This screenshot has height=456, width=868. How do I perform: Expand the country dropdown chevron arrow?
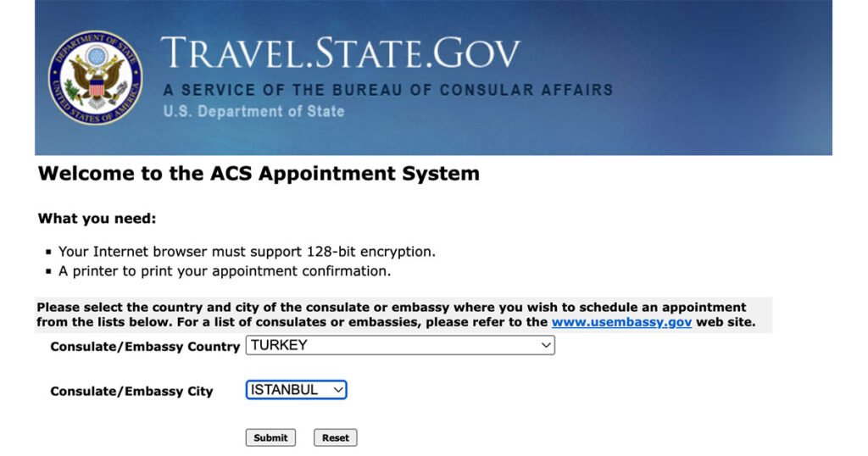(546, 345)
